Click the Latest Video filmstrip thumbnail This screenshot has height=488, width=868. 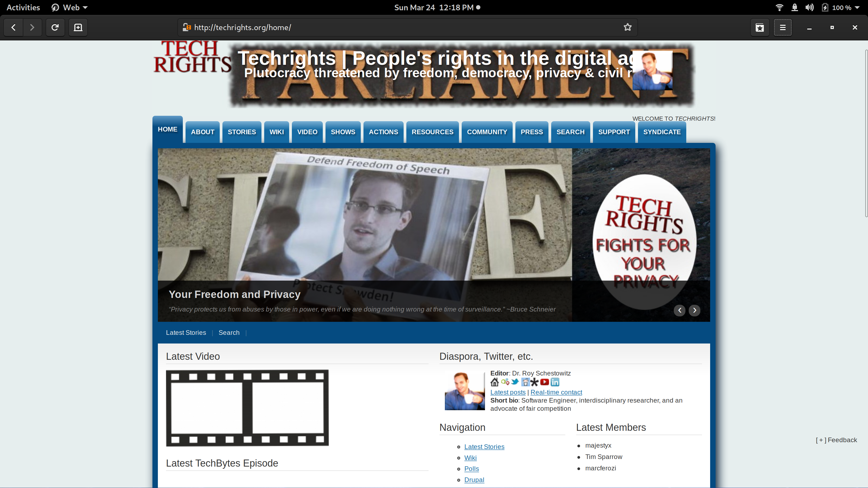click(247, 408)
